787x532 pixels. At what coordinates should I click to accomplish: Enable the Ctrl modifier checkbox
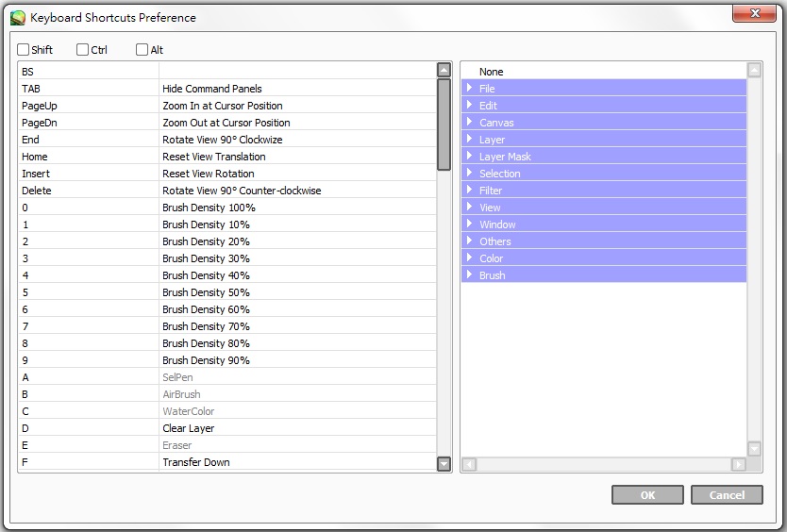click(x=82, y=50)
